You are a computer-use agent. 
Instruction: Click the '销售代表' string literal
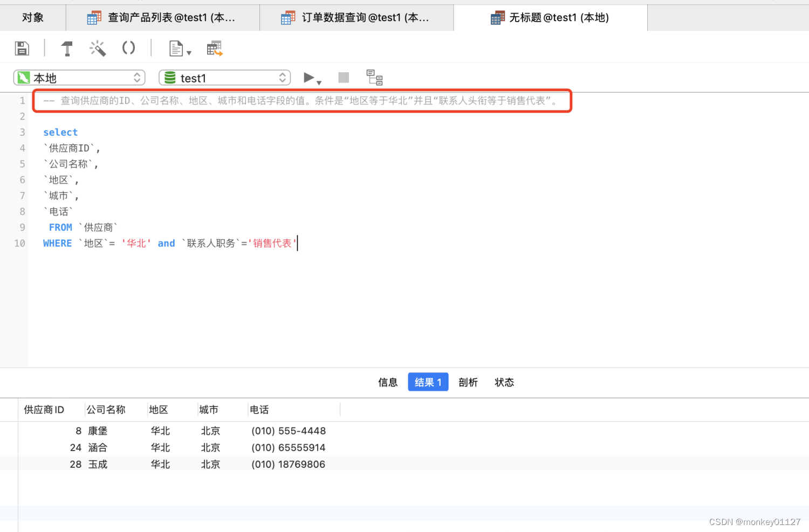click(x=272, y=243)
